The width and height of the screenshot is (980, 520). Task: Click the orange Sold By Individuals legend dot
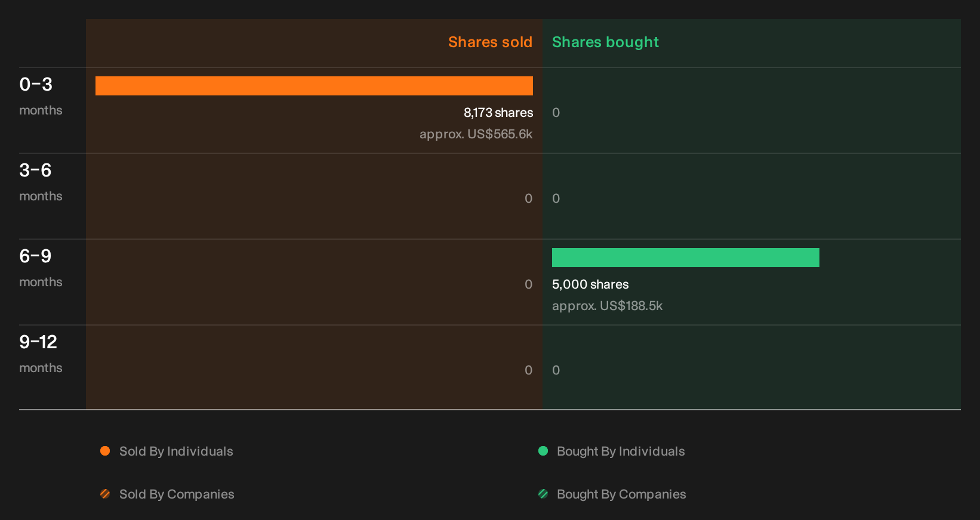point(105,451)
